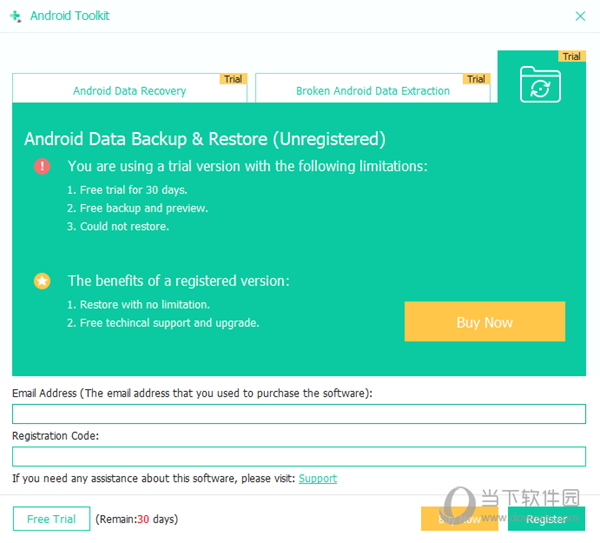Open the Android Data Recovery tab
The height and width of the screenshot is (543, 600).
coord(129,88)
